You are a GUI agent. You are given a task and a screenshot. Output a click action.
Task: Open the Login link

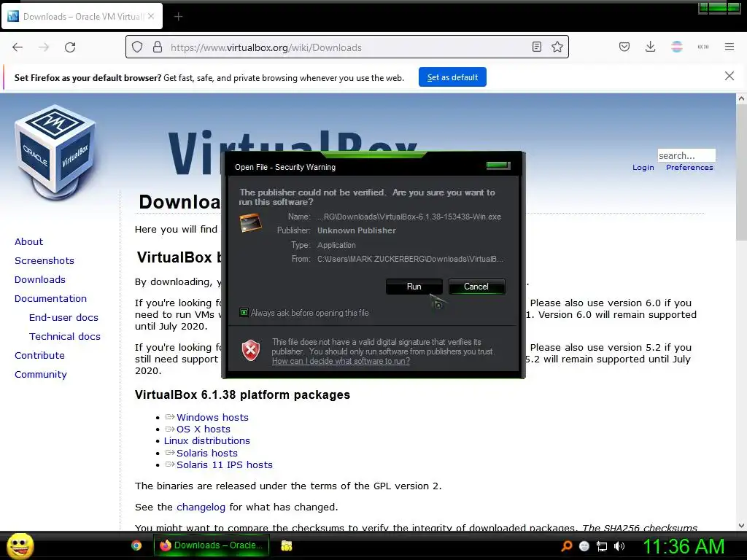[x=643, y=168]
